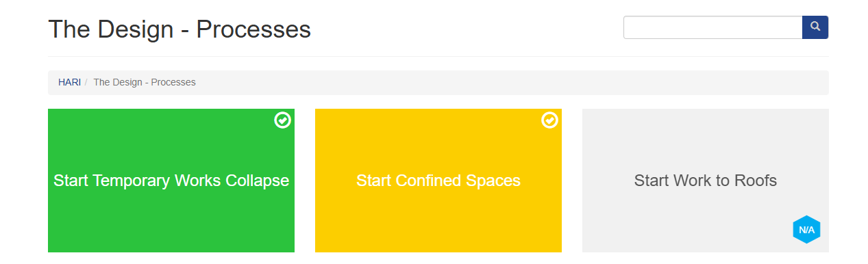Open the Start Confined Spaces tile
The height and width of the screenshot is (264, 868).
(438, 181)
